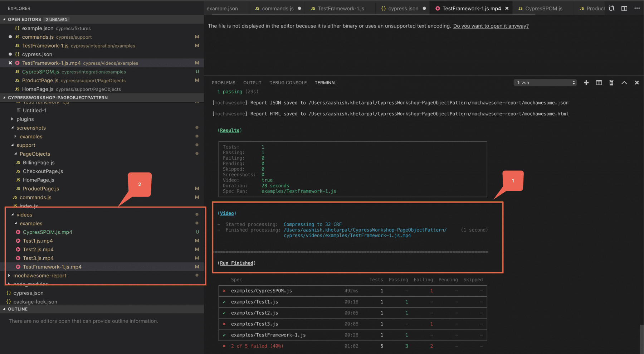Split the editor to the right
The width and height of the screenshot is (644, 354).
[x=624, y=8]
